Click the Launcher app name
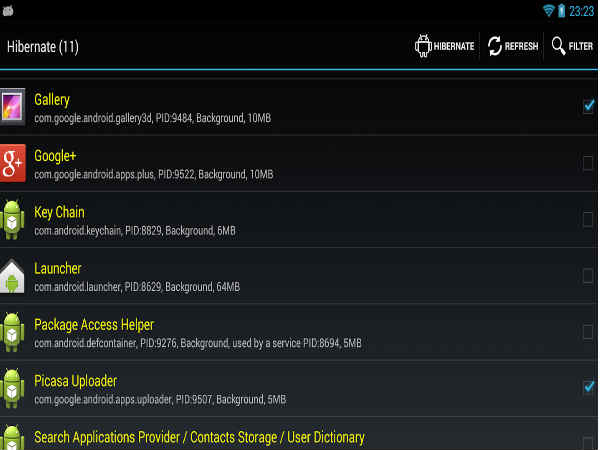The height and width of the screenshot is (450, 600). point(58,269)
